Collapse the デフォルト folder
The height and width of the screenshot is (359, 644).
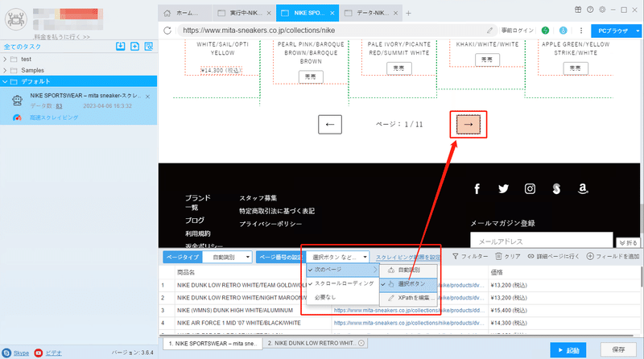5,81
